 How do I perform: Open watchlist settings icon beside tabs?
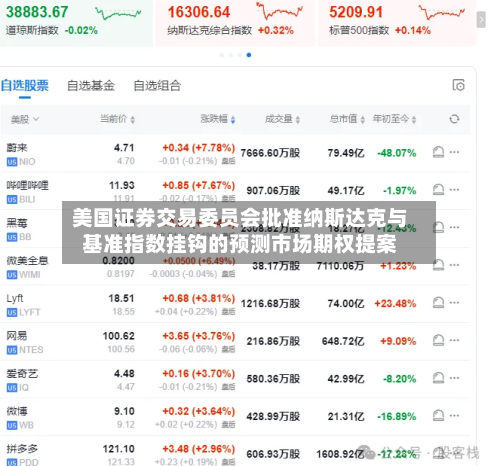point(459,85)
